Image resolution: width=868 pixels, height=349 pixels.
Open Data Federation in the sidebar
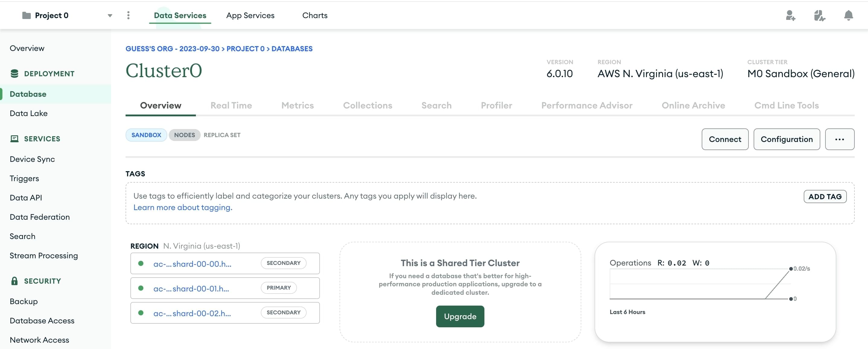coord(40,217)
